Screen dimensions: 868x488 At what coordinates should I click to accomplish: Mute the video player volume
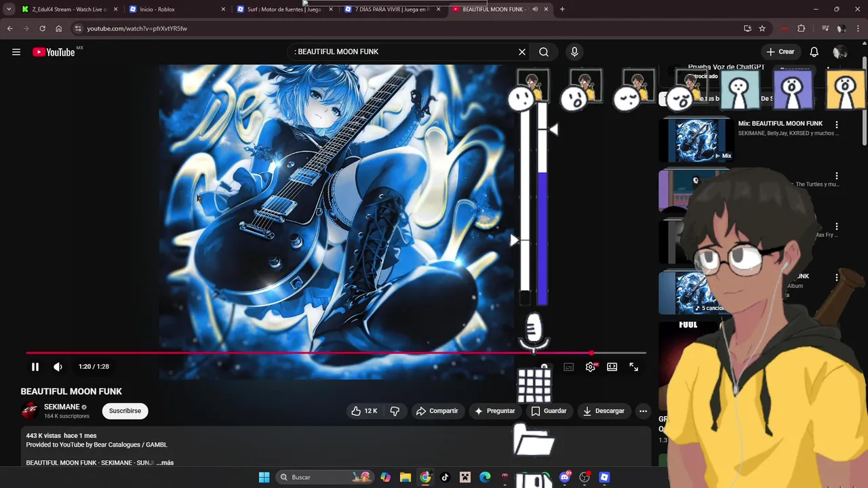point(58,367)
